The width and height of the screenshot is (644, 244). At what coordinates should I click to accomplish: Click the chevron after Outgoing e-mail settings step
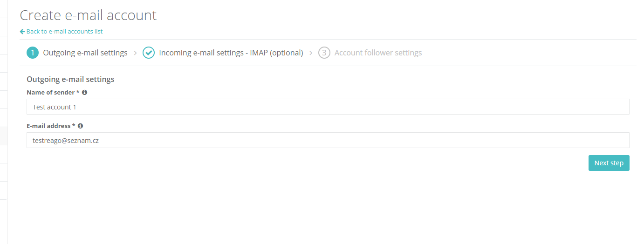(x=135, y=53)
